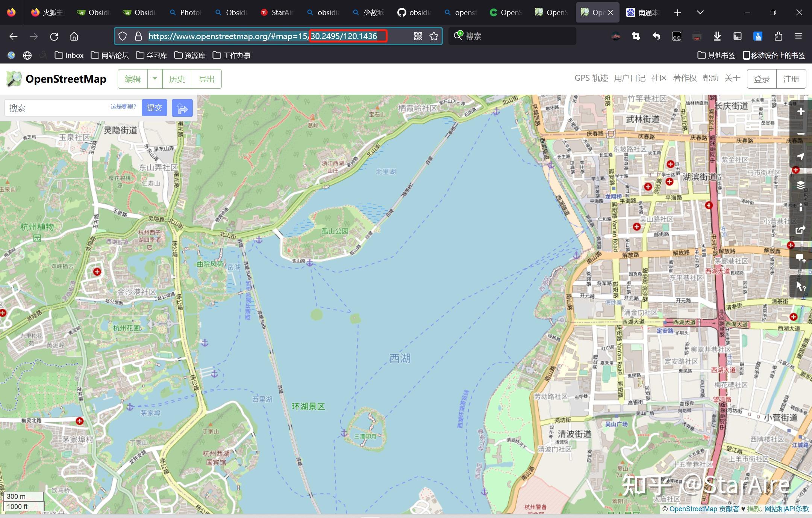The height and width of the screenshot is (518, 812).
Task: Click the 提交 submit button
Action: [x=154, y=108]
